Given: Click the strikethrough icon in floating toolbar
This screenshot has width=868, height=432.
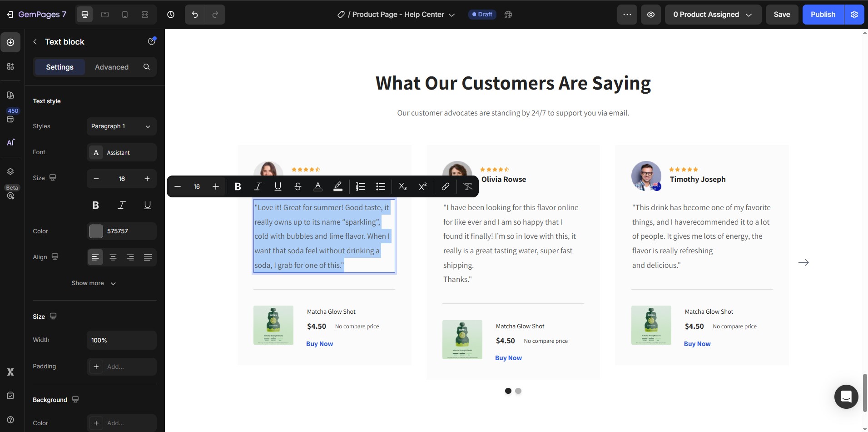Looking at the screenshot, I should click(x=298, y=186).
